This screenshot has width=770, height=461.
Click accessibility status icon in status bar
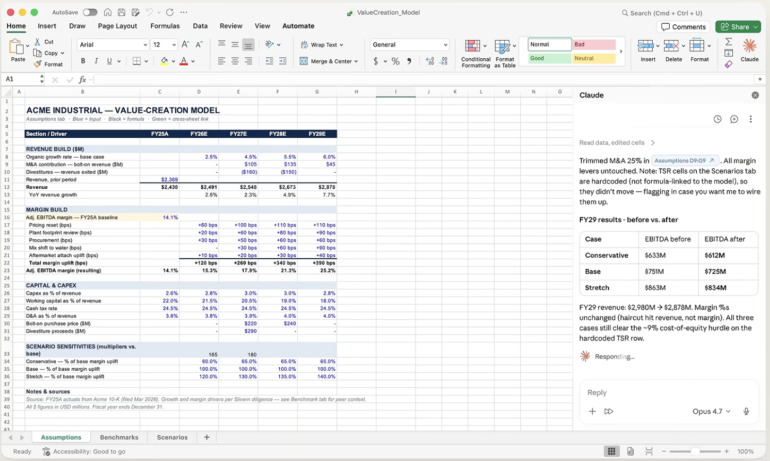tap(46, 451)
